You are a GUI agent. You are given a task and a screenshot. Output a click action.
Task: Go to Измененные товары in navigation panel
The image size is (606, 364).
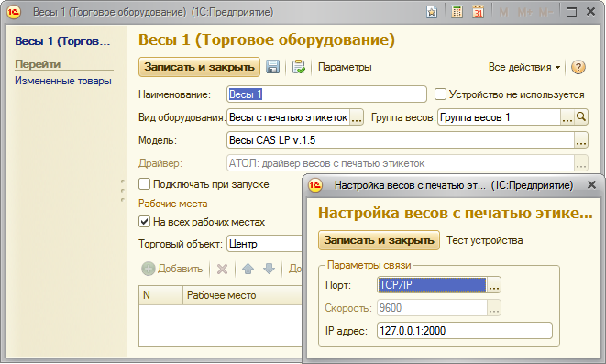[x=63, y=81]
